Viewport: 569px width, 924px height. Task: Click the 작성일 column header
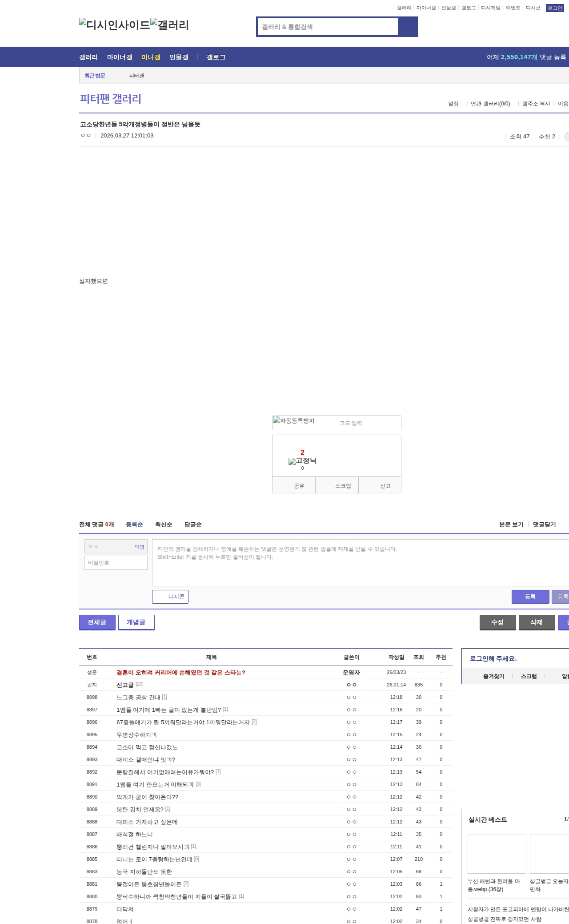(x=396, y=657)
